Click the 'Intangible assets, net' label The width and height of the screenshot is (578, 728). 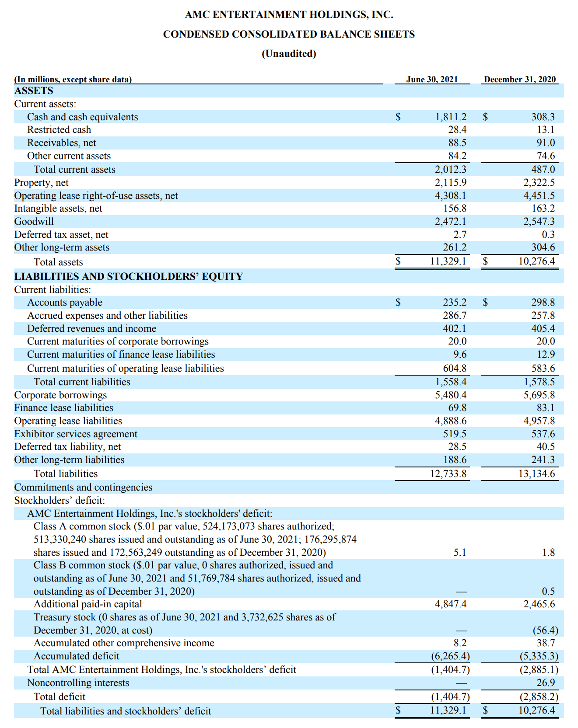[58, 209]
